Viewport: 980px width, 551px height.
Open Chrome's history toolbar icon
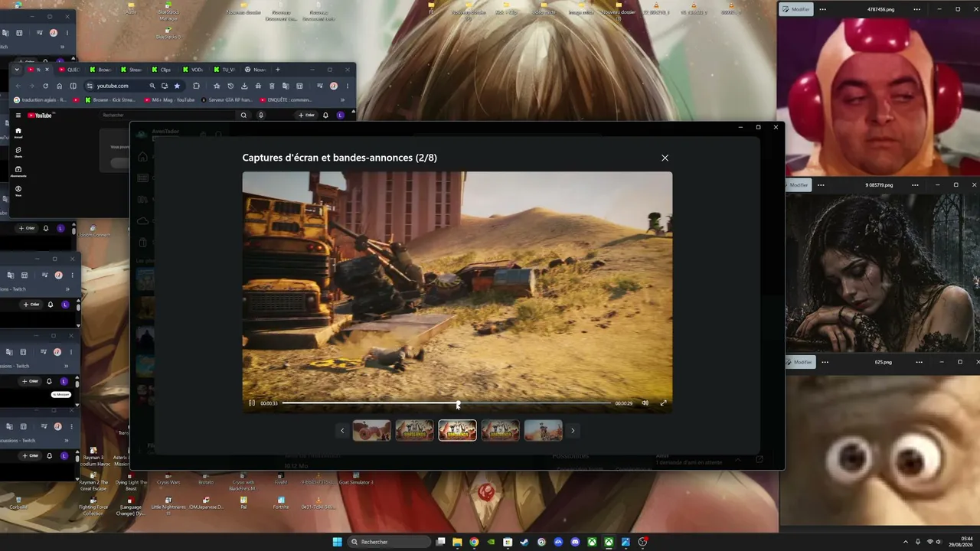(230, 86)
